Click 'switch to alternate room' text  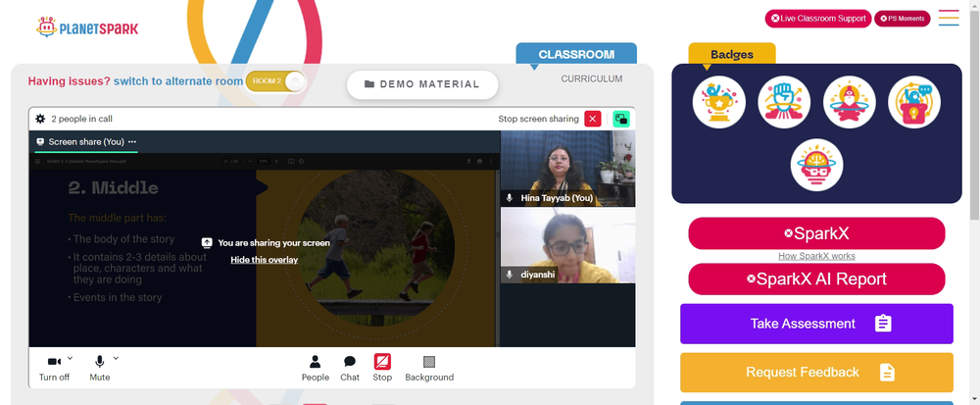[178, 81]
